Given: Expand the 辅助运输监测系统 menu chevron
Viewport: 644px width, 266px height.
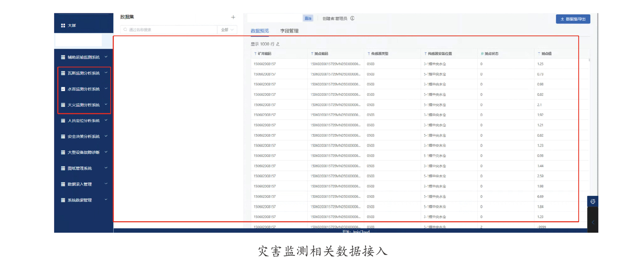Looking at the screenshot, I should click(x=106, y=57).
